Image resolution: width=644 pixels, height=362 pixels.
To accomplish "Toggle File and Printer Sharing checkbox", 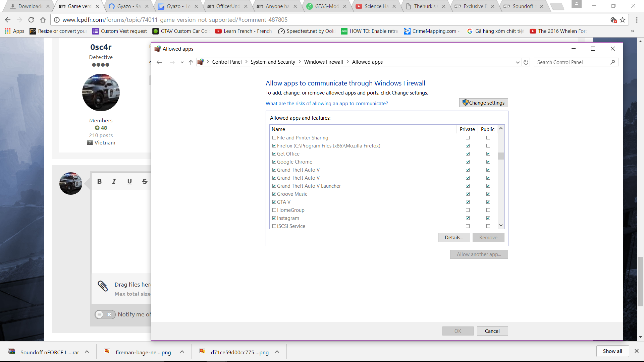I will point(274,138).
